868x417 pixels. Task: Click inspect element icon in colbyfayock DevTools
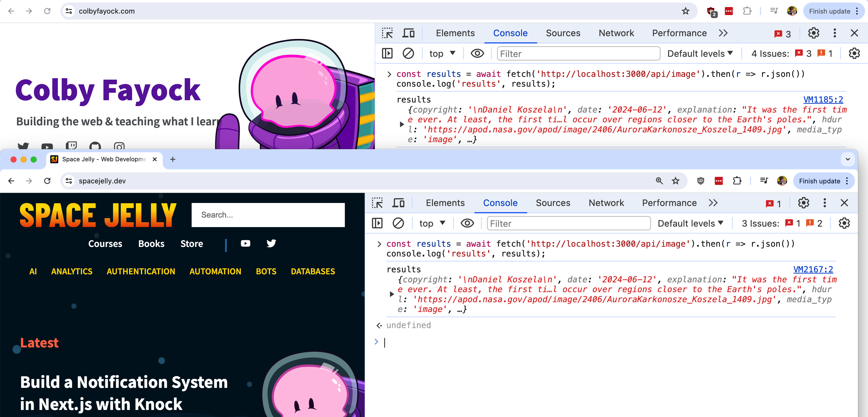(x=387, y=33)
